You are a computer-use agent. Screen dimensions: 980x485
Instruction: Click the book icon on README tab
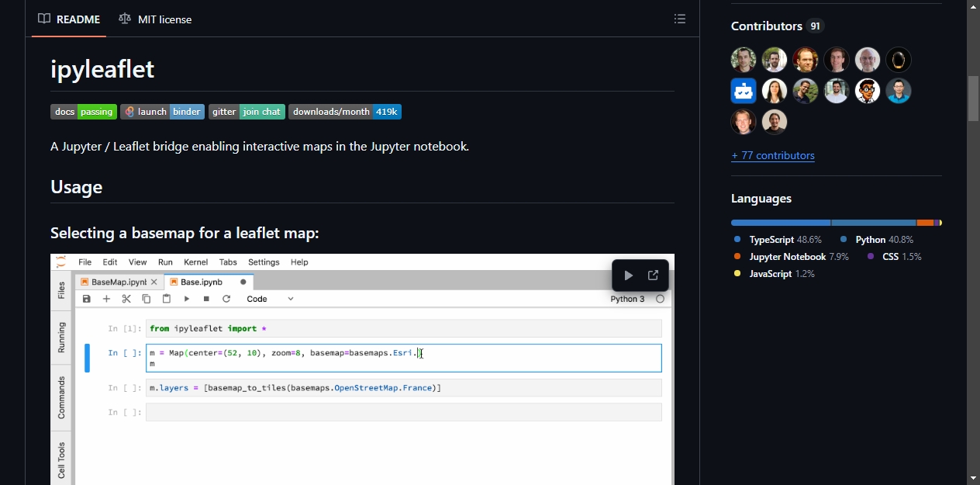[x=44, y=19]
